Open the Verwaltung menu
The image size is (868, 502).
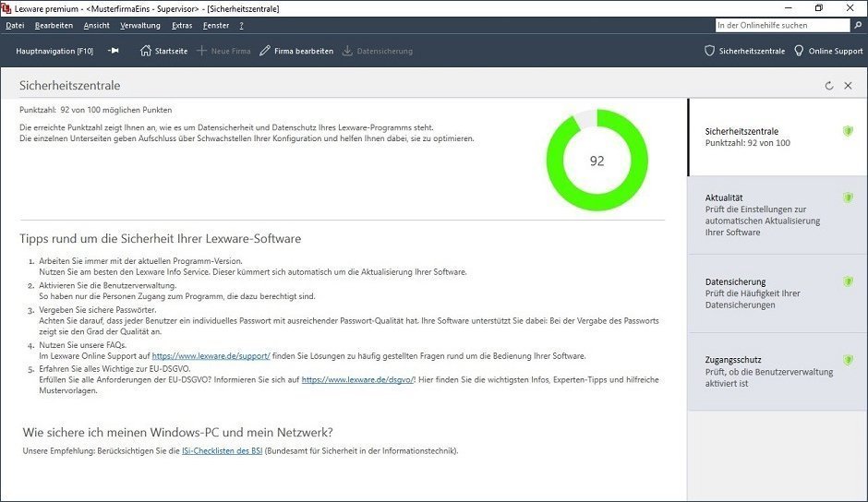(x=140, y=26)
